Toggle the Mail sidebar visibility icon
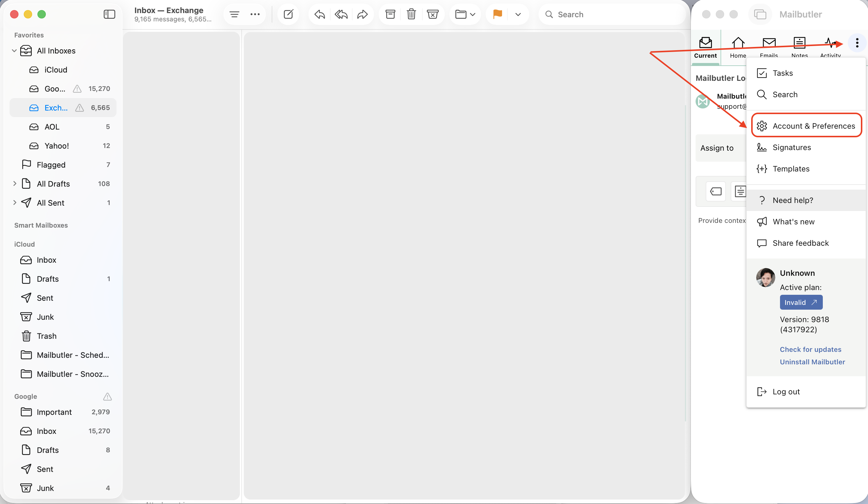 [x=109, y=14]
